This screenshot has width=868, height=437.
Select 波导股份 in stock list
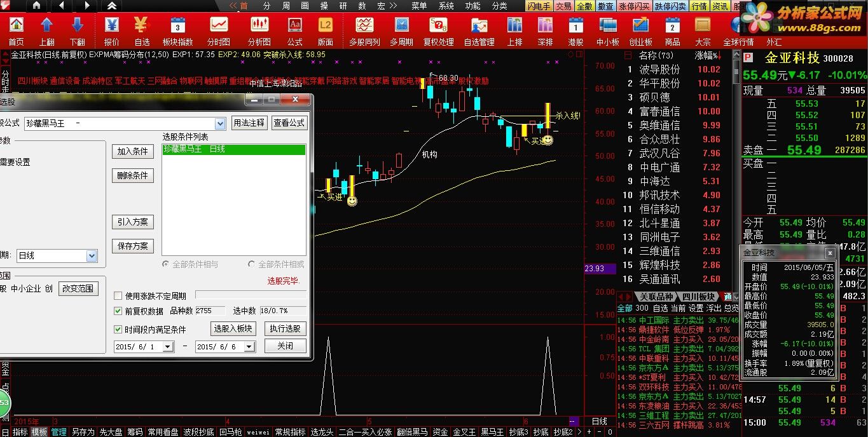pyautogui.click(x=659, y=69)
